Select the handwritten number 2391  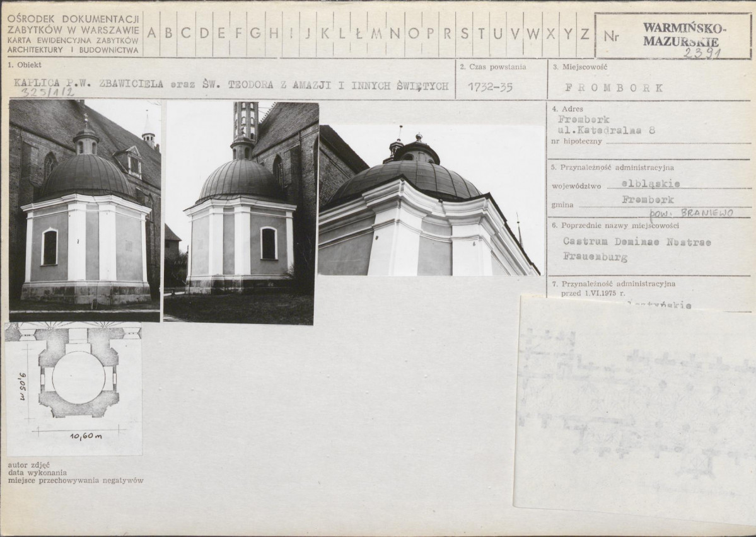click(x=701, y=53)
